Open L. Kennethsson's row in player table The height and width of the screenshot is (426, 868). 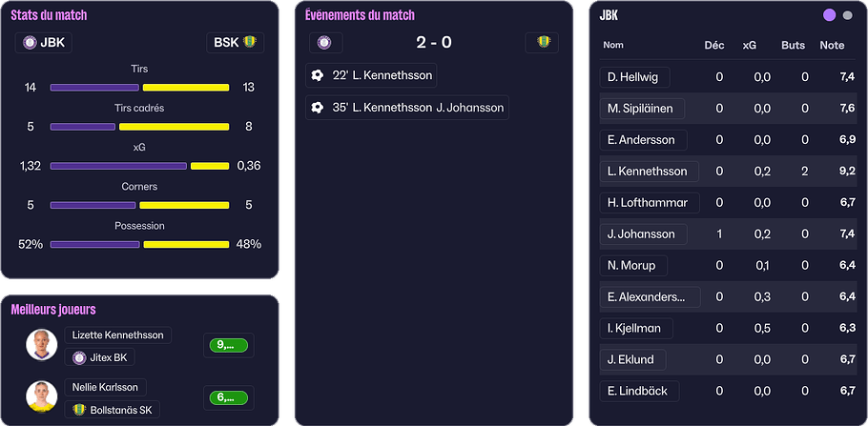pyautogui.click(x=647, y=172)
